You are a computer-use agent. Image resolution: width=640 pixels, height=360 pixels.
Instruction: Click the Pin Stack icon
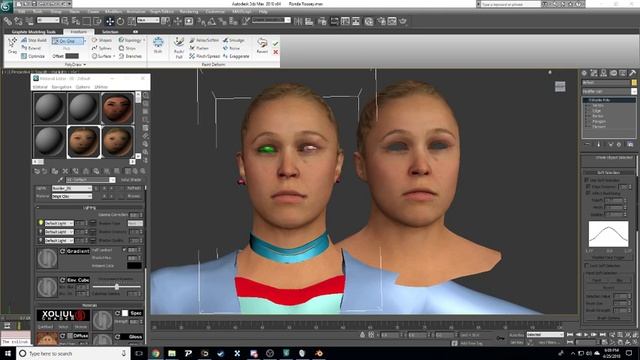click(588, 144)
